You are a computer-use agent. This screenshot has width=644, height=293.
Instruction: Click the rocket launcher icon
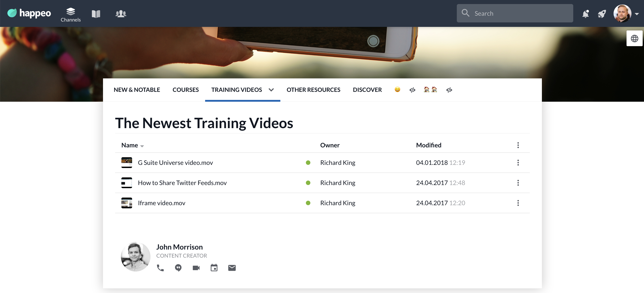[x=602, y=14]
